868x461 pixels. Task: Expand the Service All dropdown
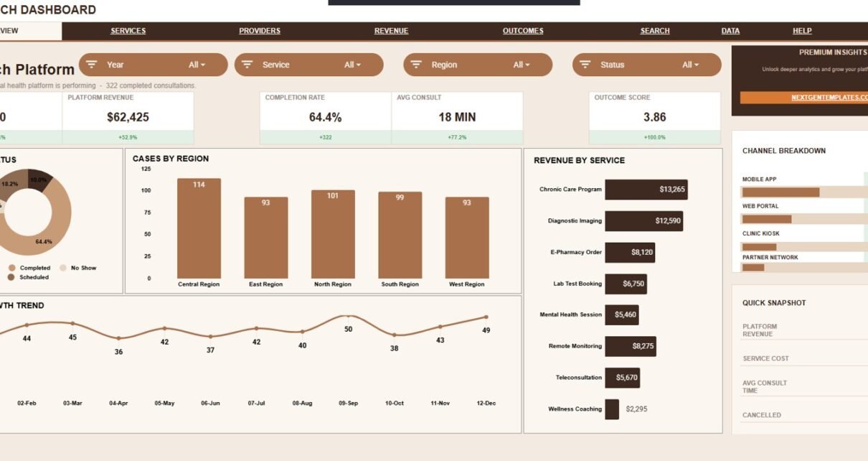[352, 65]
